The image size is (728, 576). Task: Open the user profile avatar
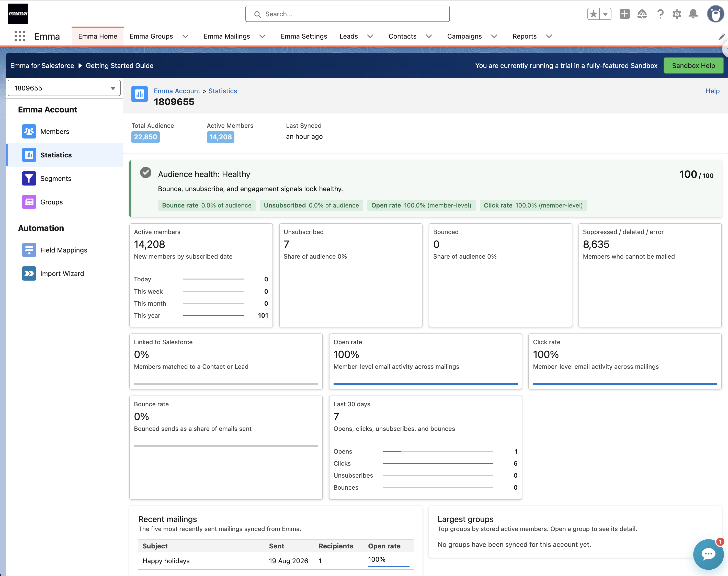(715, 14)
